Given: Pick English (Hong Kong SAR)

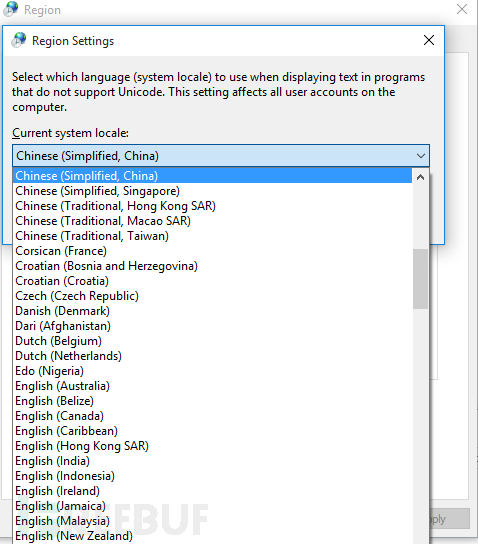Looking at the screenshot, I should pyautogui.click(x=212, y=446).
